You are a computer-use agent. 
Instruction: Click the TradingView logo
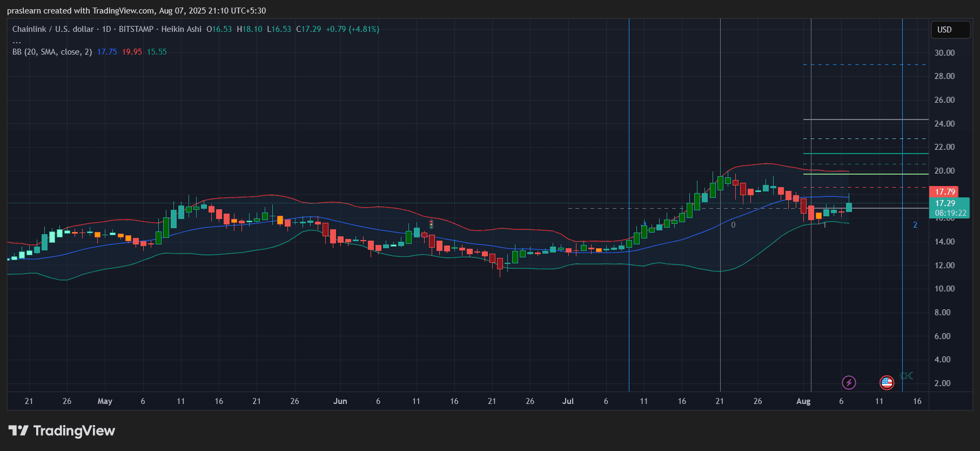coord(62,430)
